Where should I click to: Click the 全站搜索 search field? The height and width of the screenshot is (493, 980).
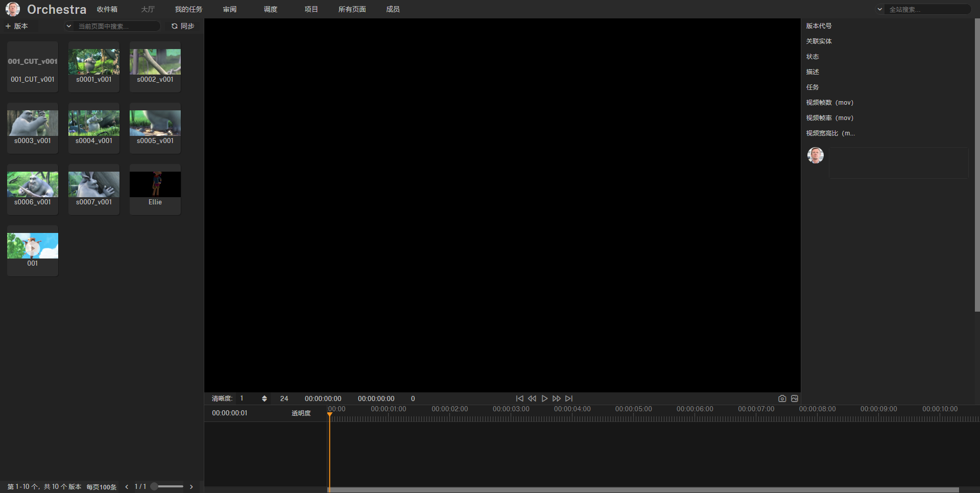[927, 9]
